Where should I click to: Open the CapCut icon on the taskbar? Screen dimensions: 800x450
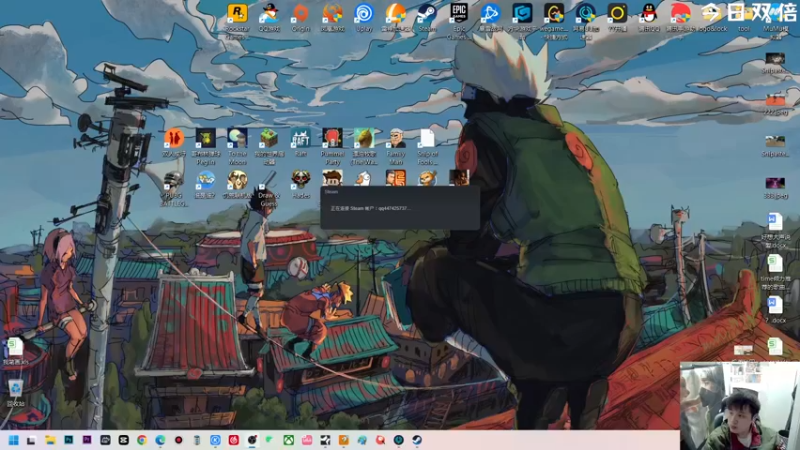pyautogui.click(x=123, y=440)
